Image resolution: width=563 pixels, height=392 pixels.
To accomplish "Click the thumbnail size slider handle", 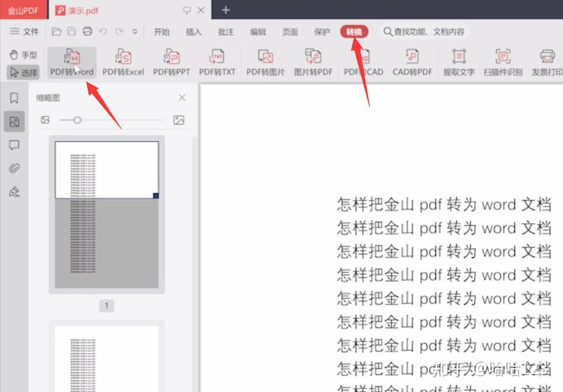I will click(x=77, y=120).
